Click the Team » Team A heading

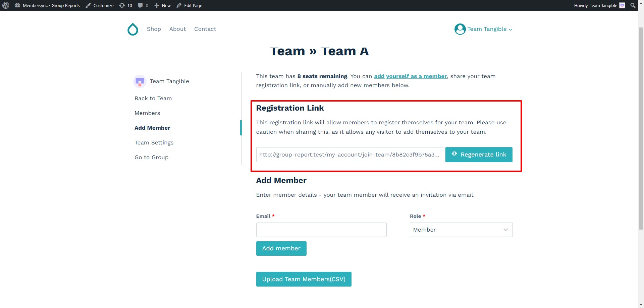[319, 51]
